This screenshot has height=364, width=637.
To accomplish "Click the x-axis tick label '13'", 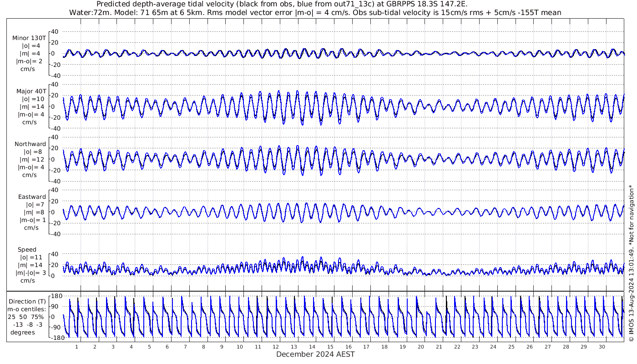I will [x=294, y=347].
